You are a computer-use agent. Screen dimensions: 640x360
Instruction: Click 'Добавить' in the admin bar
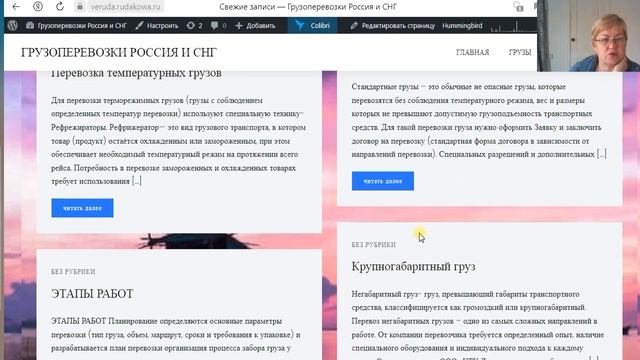[260, 25]
